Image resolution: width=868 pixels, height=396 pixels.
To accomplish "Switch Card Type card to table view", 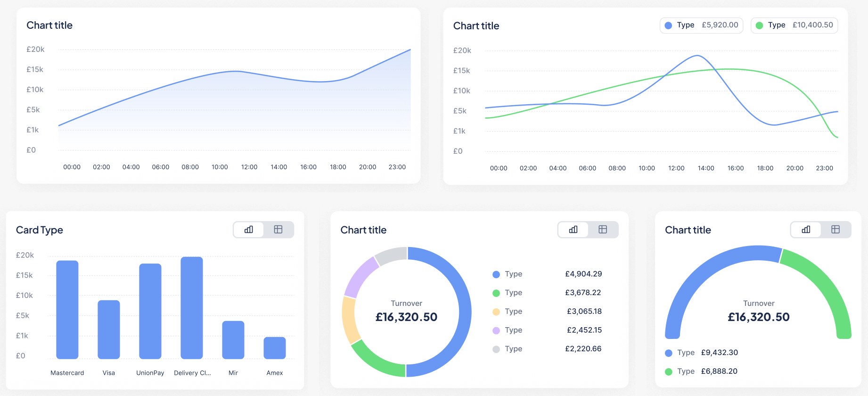I will click(278, 230).
